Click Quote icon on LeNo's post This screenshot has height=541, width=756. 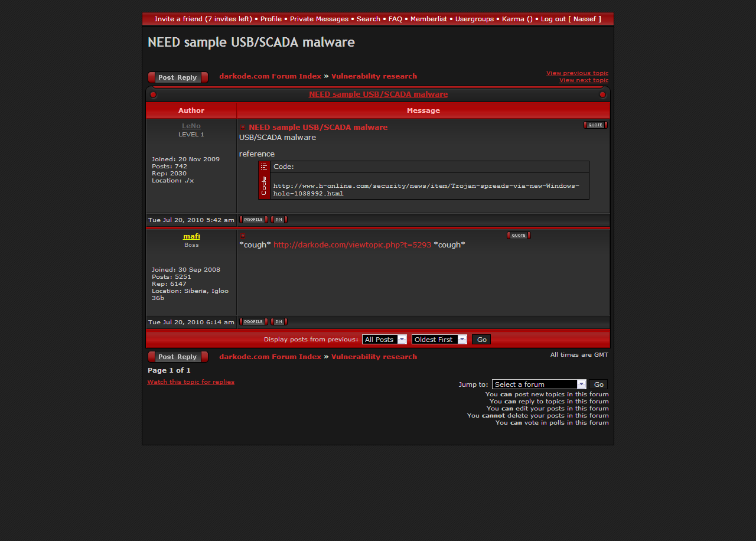point(595,125)
